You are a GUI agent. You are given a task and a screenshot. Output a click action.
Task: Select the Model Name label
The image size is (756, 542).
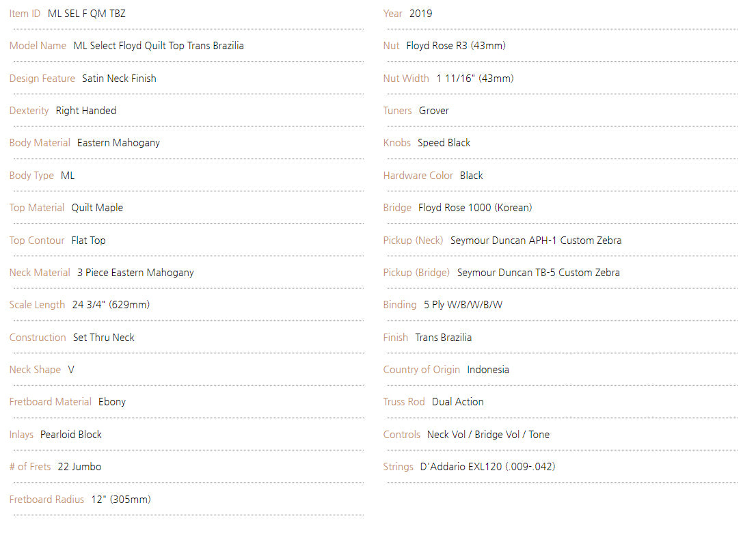(x=38, y=46)
